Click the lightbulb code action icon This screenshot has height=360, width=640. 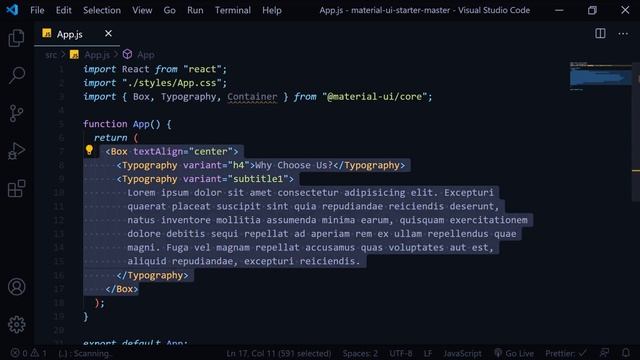(89, 150)
